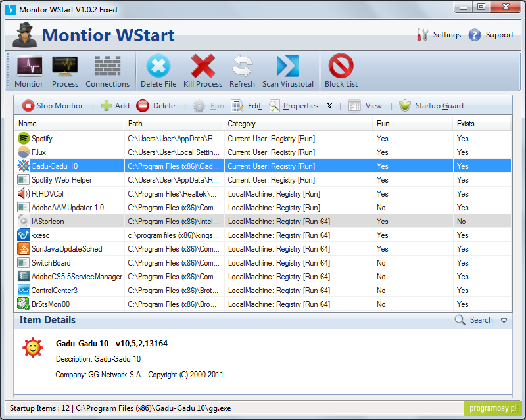The height and width of the screenshot is (420, 526).
Task: Click the ControlCenter3 CC3 icon
Action: pos(24,290)
